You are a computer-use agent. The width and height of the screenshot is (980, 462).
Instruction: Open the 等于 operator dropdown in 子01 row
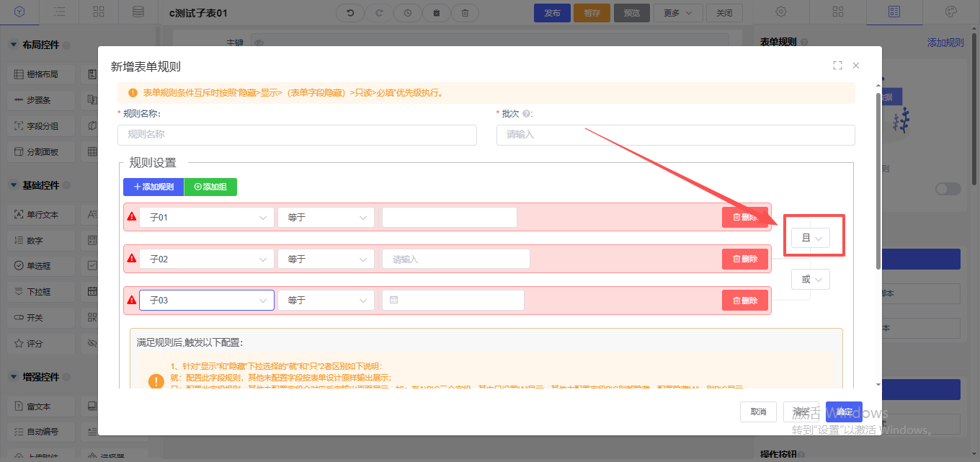326,217
